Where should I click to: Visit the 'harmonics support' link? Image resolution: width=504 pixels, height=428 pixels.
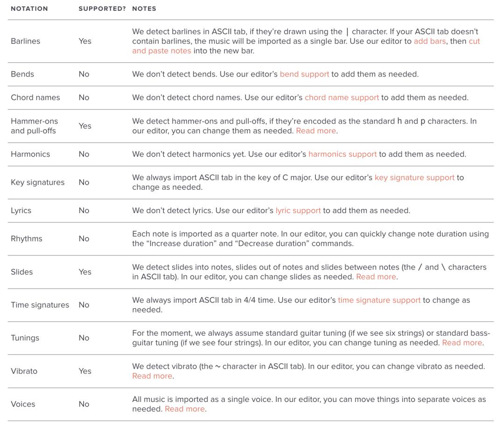click(343, 154)
